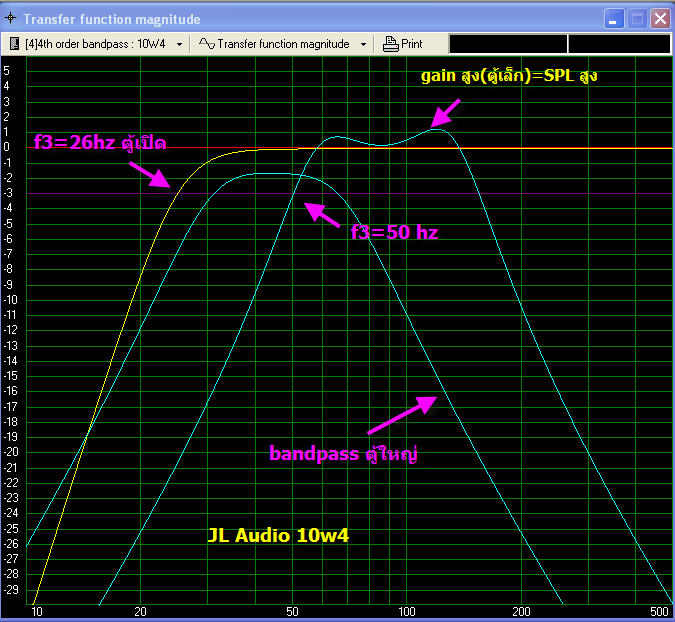Screen dimensions: 675x622
Task: Click the Print button
Action: point(403,44)
